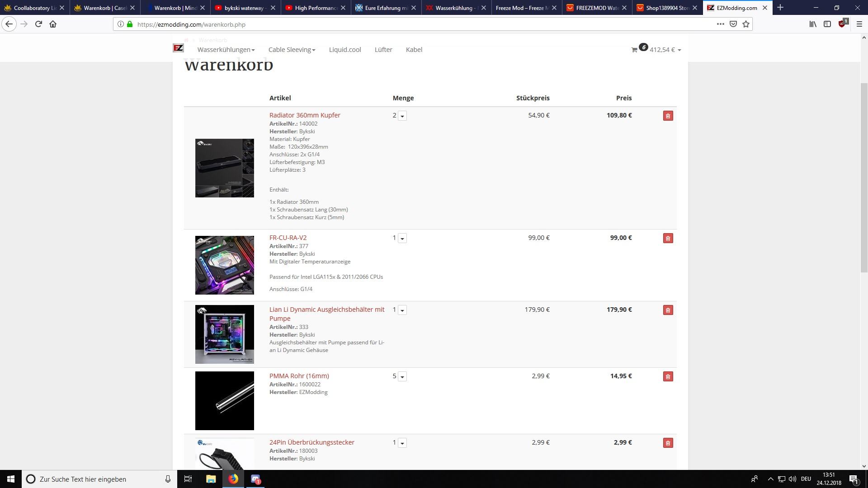Save page to Pocket

[733, 24]
